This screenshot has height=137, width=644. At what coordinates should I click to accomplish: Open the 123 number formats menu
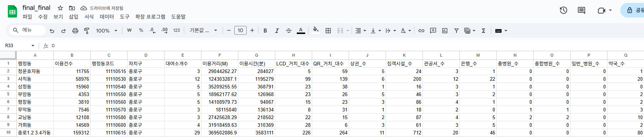coord(177,31)
